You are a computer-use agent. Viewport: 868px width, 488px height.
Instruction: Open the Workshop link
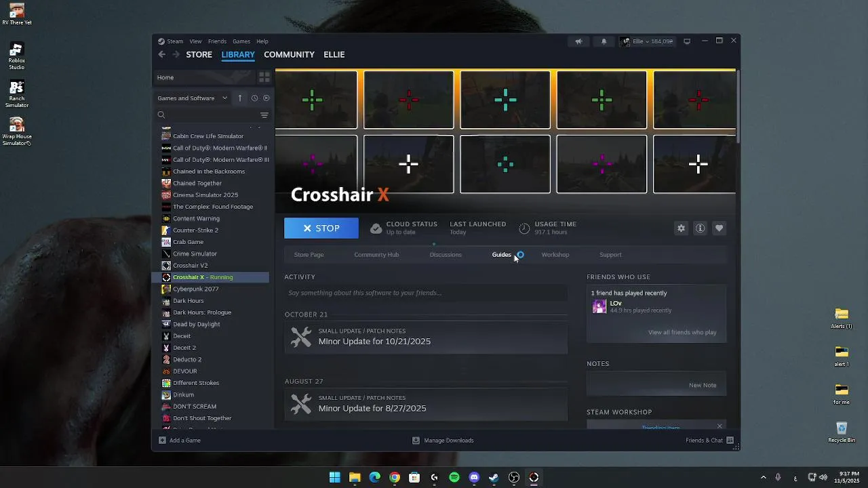pyautogui.click(x=555, y=255)
